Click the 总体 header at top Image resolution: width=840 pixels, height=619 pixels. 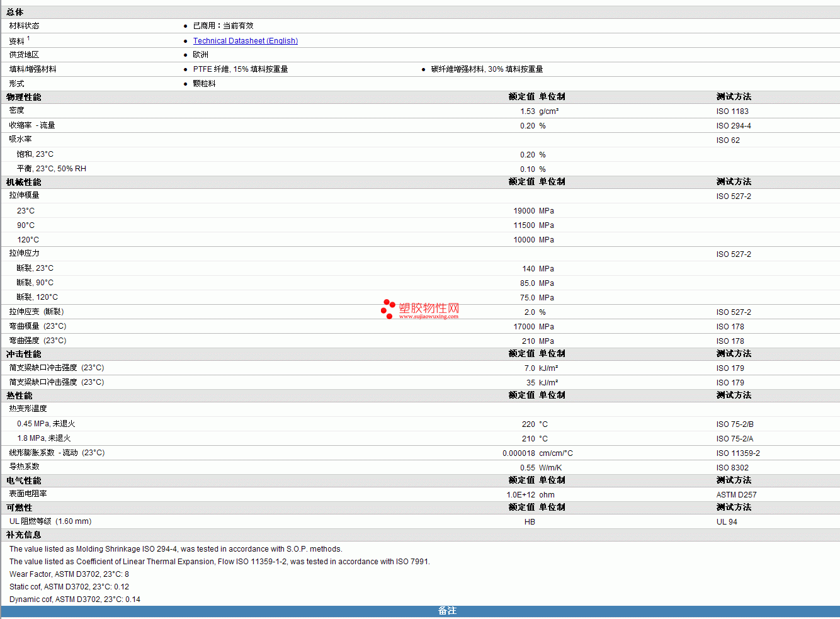click(x=15, y=12)
